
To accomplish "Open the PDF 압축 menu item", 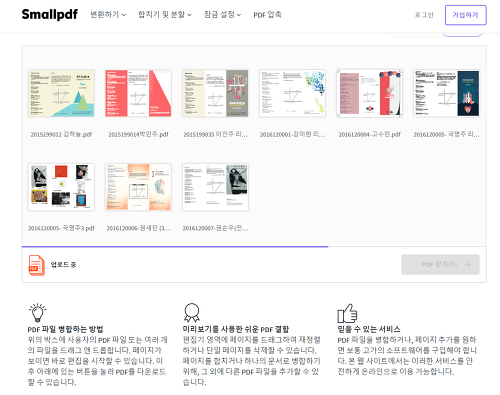I will pos(267,15).
